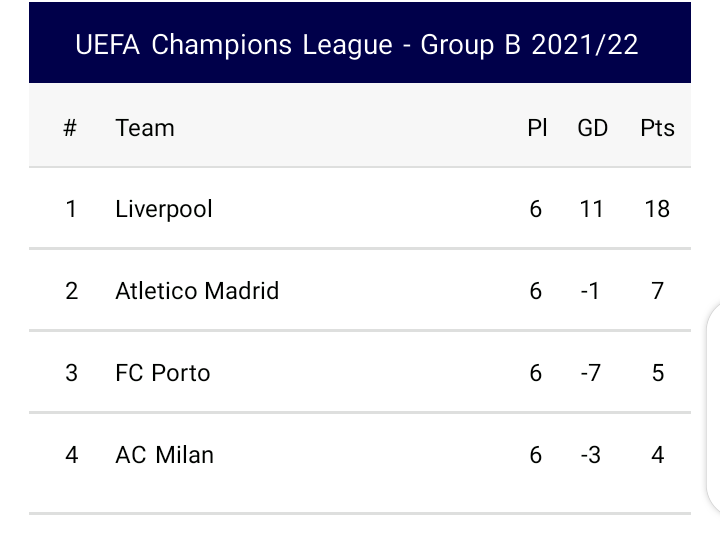Select the FC Porto team name

(163, 373)
